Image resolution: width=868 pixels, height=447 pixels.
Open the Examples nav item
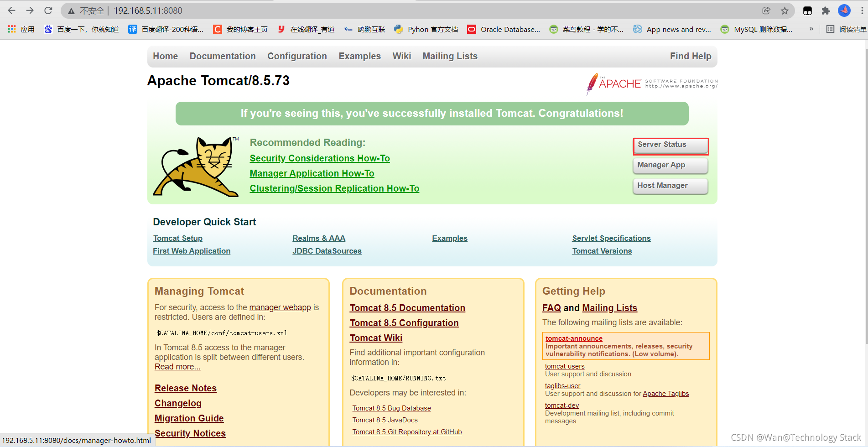pos(359,56)
